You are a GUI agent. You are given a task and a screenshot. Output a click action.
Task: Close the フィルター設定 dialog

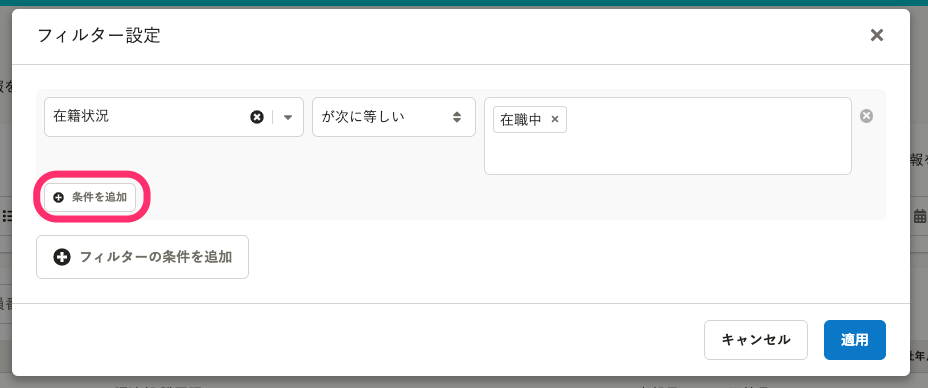tap(877, 35)
